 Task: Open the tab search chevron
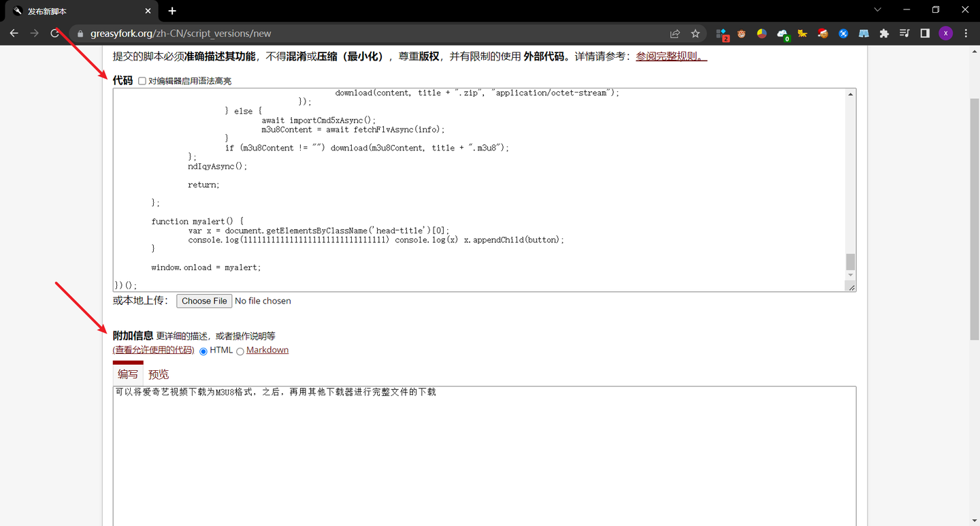click(x=877, y=10)
